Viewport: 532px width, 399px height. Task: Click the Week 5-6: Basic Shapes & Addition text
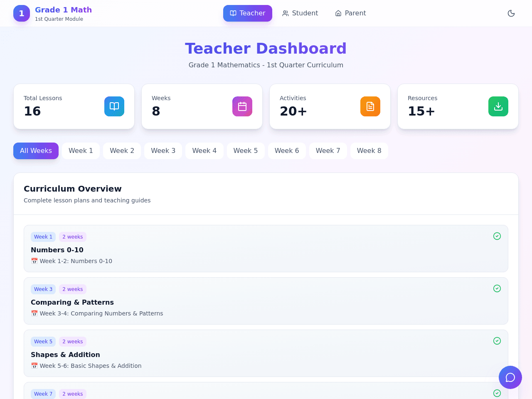[x=91, y=366]
